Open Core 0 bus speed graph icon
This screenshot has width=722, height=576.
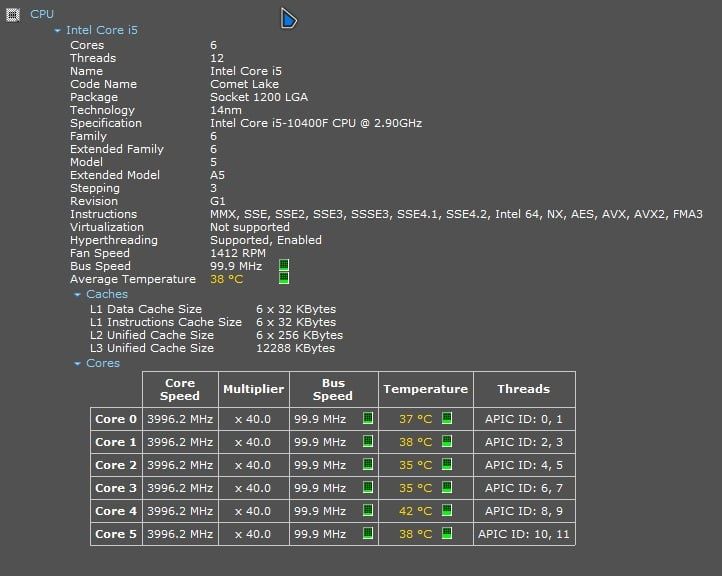tap(368, 418)
